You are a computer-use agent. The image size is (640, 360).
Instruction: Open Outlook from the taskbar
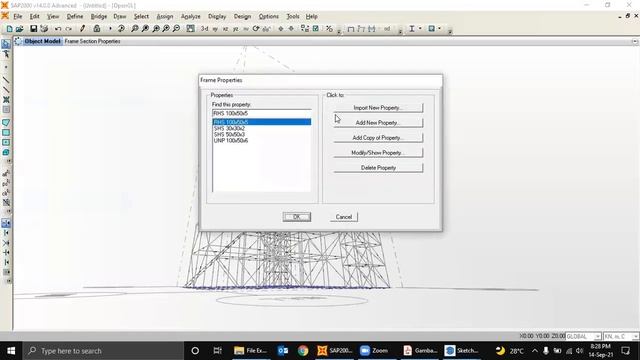pos(283,351)
